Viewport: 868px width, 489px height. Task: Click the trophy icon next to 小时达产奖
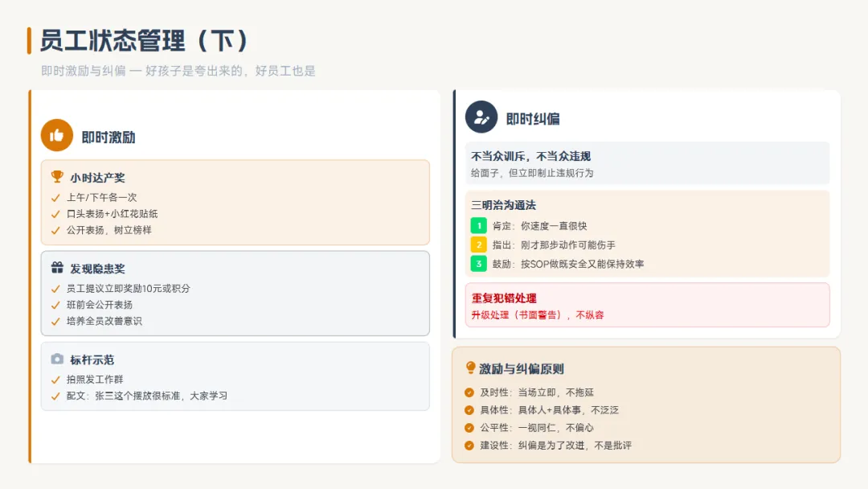coord(57,177)
